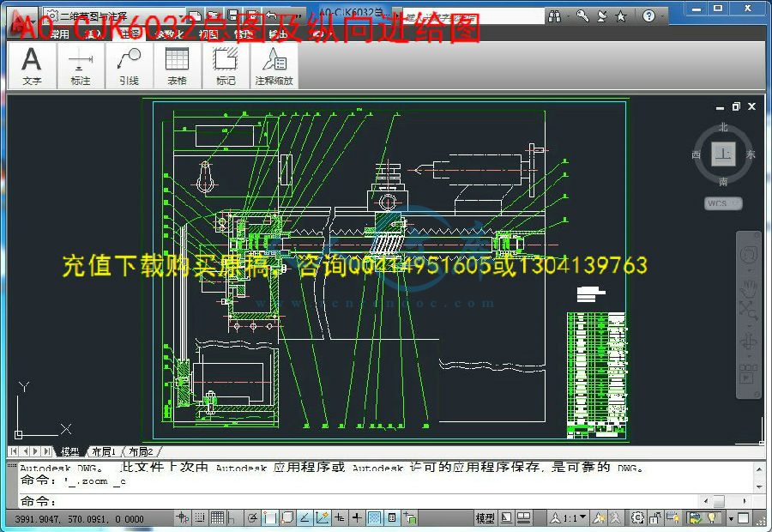
Task: Click 东 on the ViewCube compass
Action: 751,154
